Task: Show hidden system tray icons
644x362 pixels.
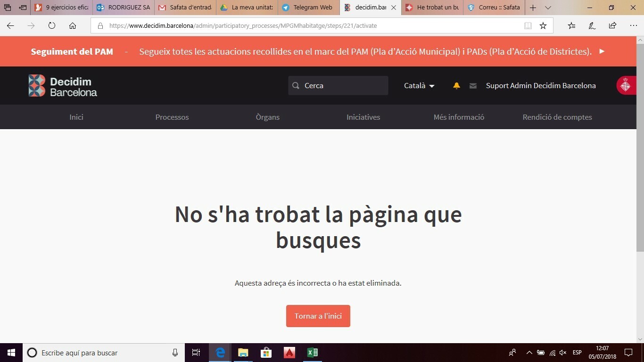Action: click(529, 353)
